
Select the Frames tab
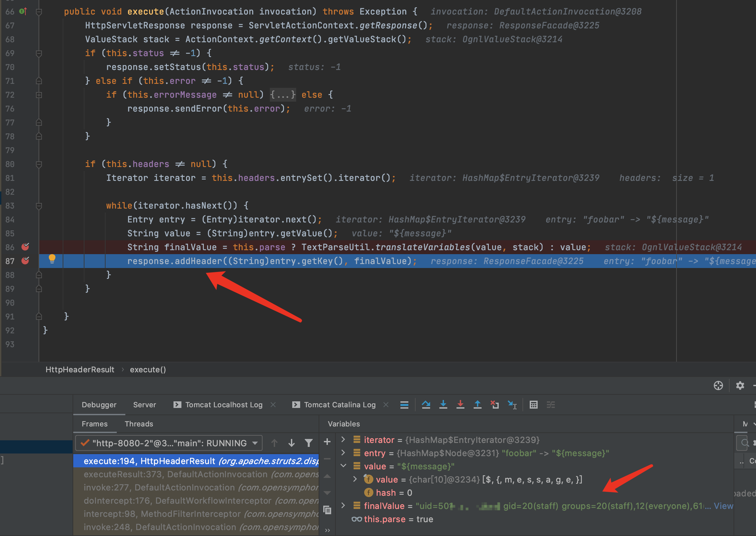[x=95, y=424]
